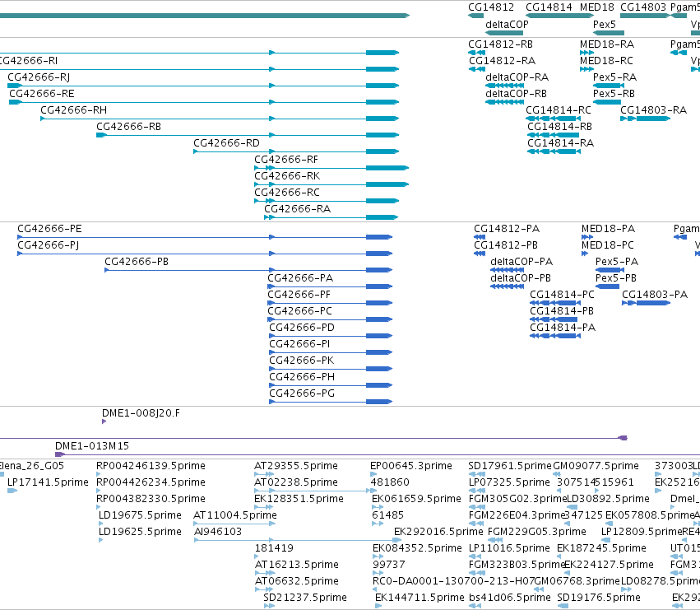Click the CG42666-PH protein label
700x610 pixels.
(x=302, y=378)
